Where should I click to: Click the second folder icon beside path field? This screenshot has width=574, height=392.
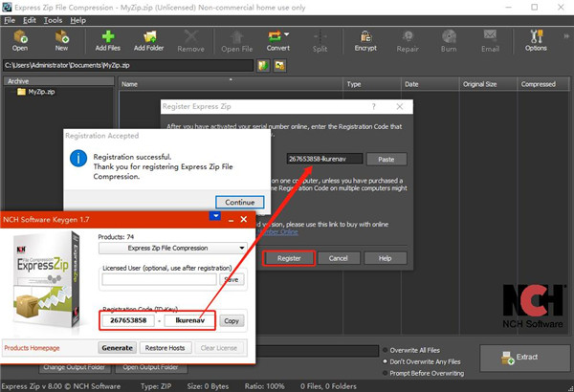pos(279,66)
